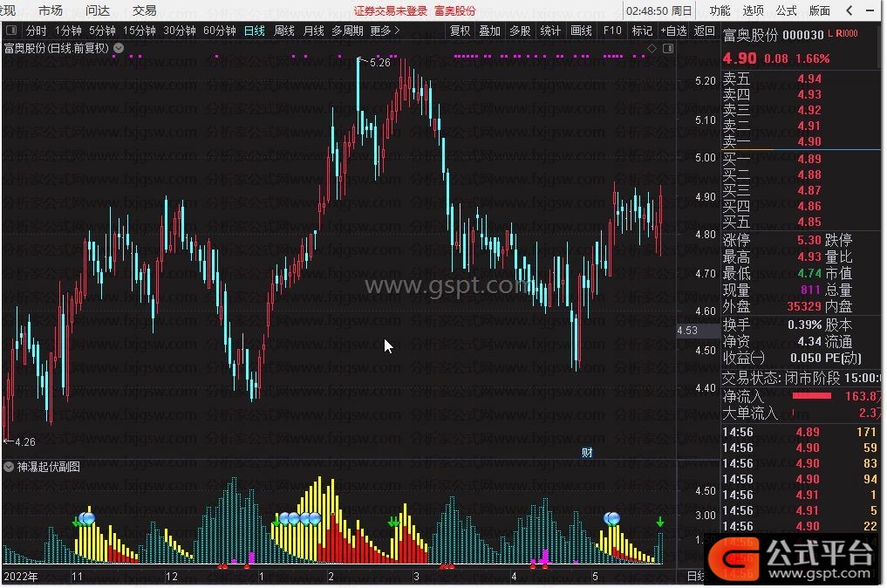
Task: Switch to 分时 intraday view
Action: pyautogui.click(x=37, y=31)
